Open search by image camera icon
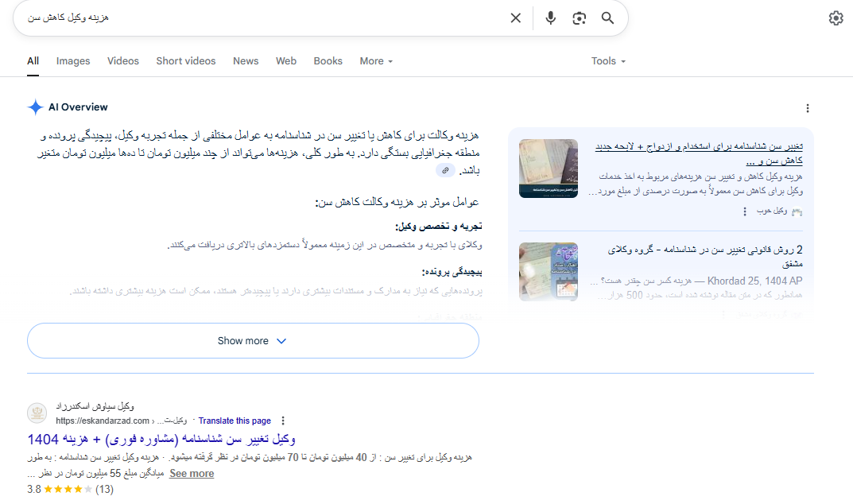 tap(580, 18)
